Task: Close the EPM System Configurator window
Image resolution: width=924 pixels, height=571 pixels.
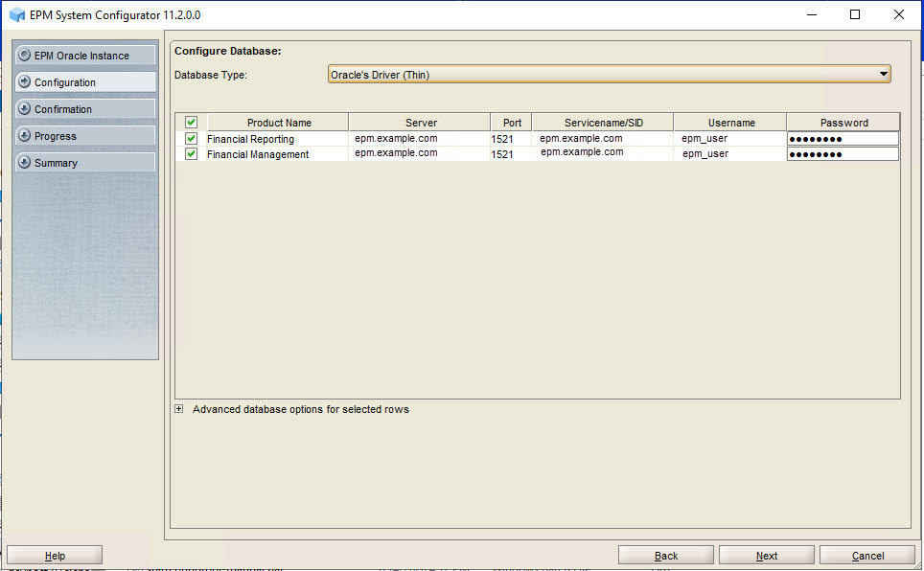Action: [x=899, y=14]
